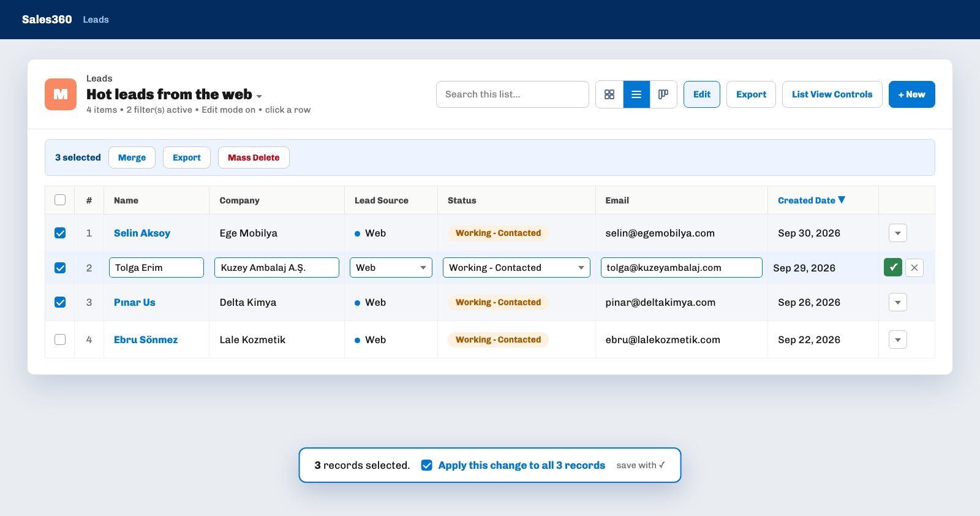Open Selin Aksoy lead record
Screen dimensions: 980x516
point(142,233)
